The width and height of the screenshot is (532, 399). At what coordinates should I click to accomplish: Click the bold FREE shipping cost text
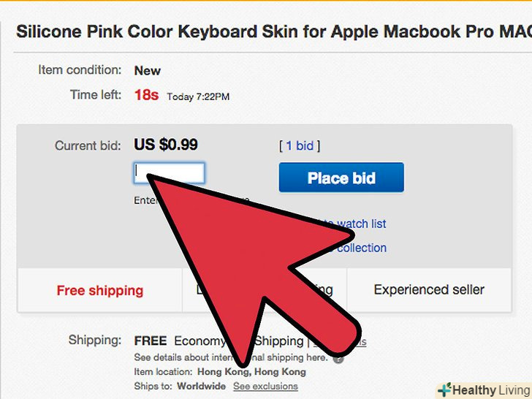151,341
